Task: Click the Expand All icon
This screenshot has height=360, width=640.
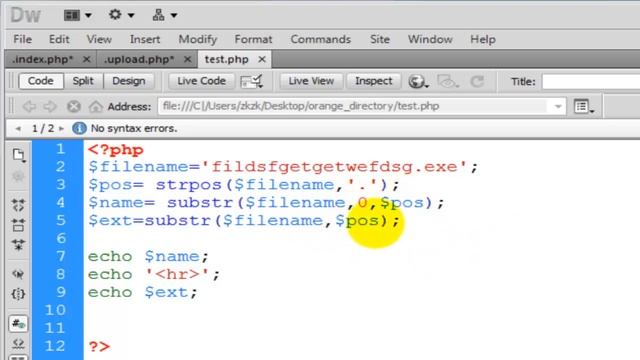Action: [18, 244]
